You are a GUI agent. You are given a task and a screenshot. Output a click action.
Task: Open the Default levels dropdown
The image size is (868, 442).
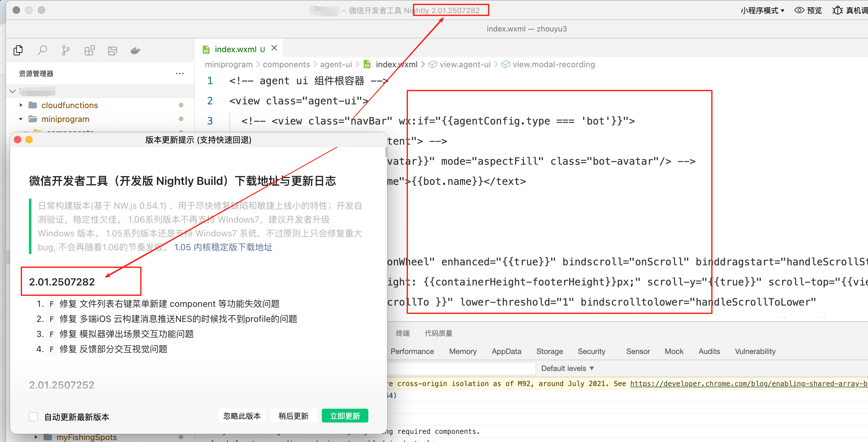[567, 368]
